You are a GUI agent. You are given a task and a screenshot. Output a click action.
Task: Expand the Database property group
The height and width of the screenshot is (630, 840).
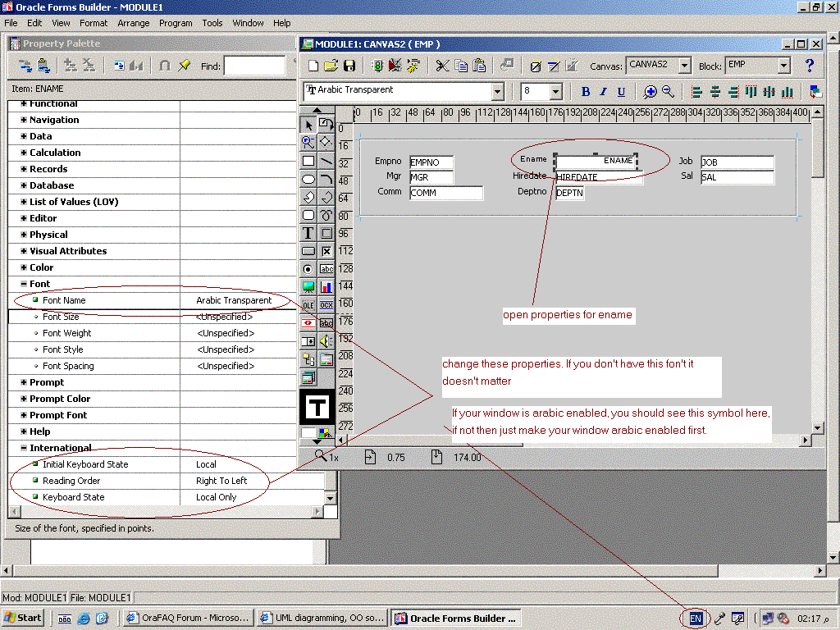tap(24, 185)
